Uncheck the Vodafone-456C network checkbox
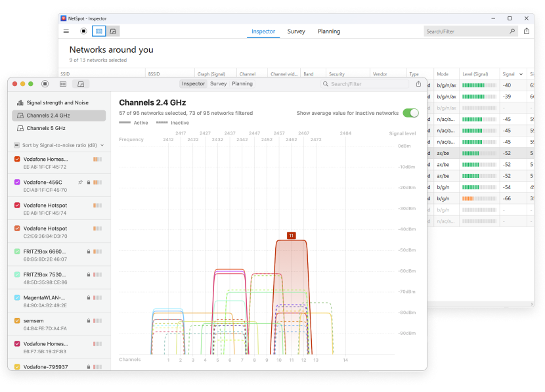 pos(17,182)
